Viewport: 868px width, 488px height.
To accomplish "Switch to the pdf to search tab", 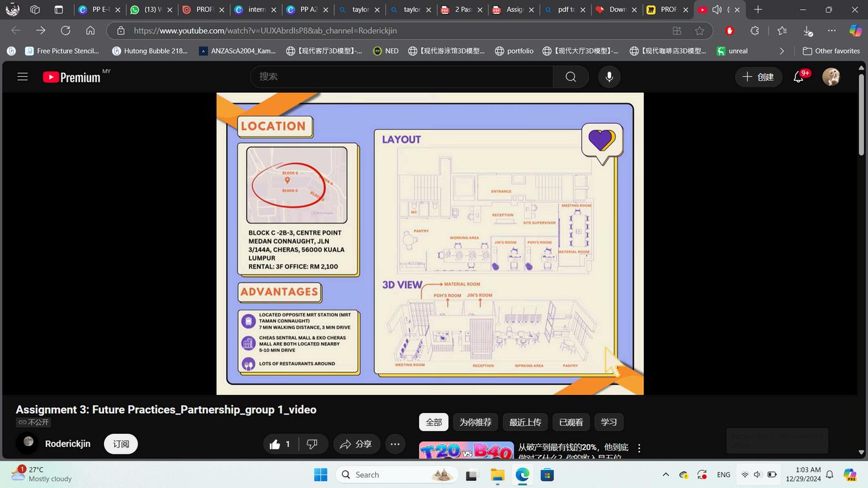I will [565, 10].
